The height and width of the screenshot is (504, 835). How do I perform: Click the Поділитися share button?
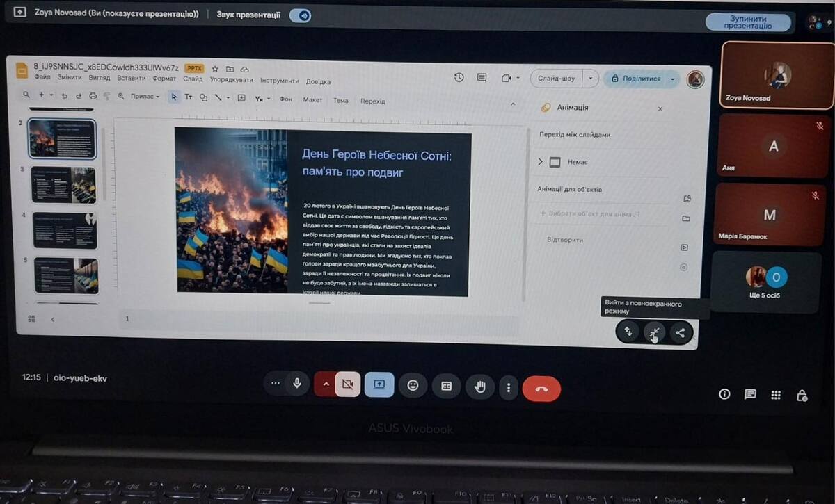636,79
